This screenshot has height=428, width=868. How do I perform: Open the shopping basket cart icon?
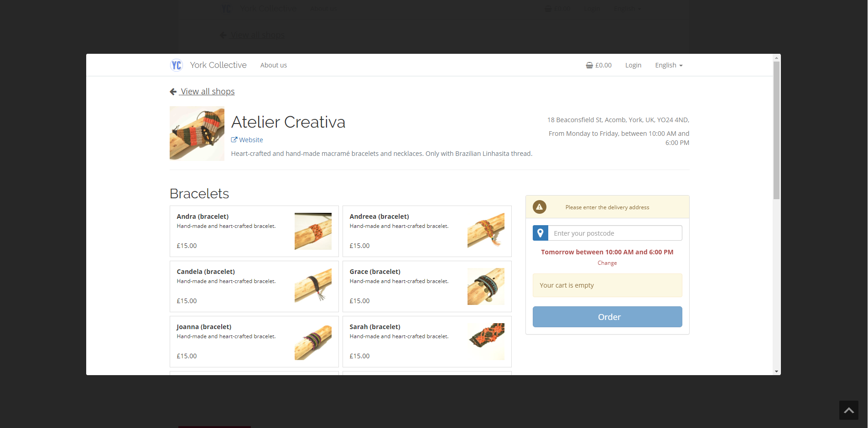coord(589,65)
